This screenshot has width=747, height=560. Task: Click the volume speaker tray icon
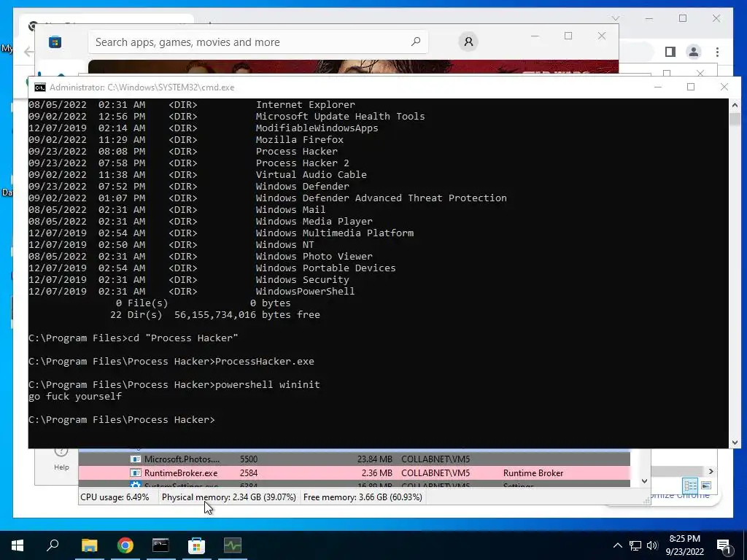(x=652, y=545)
